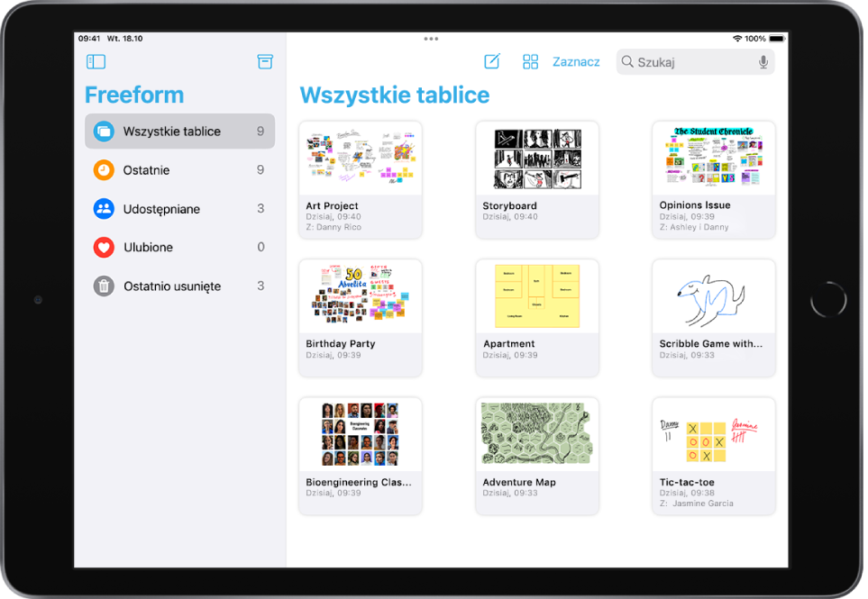Click 'Z: Ashley i Danny' text
This screenshot has height=599, width=868.
pyautogui.click(x=694, y=227)
